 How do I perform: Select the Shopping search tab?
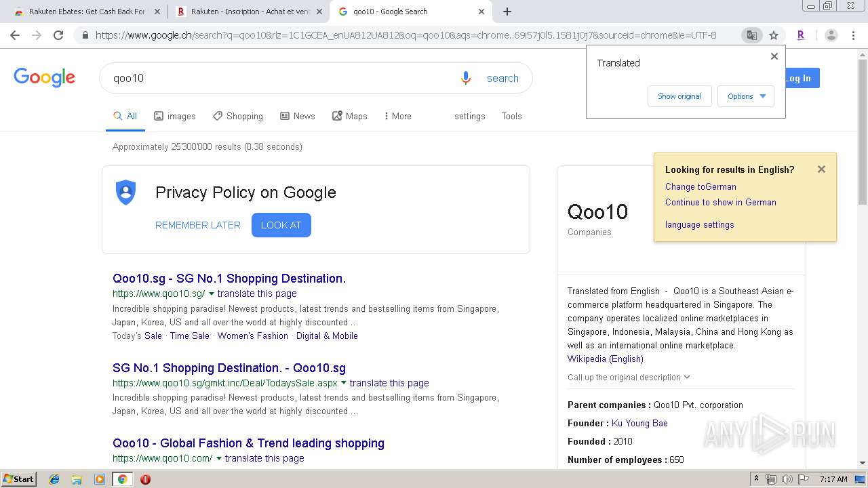point(238,116)
